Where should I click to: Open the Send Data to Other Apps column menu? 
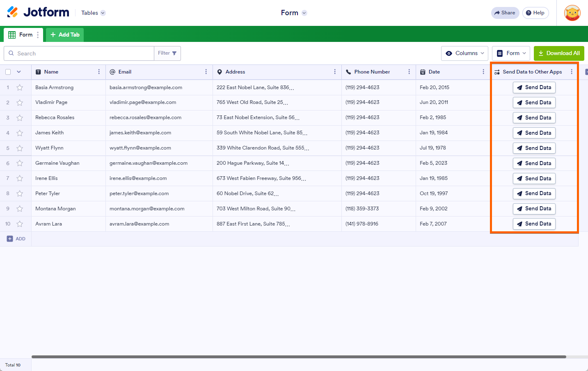[x=572, y=72]
